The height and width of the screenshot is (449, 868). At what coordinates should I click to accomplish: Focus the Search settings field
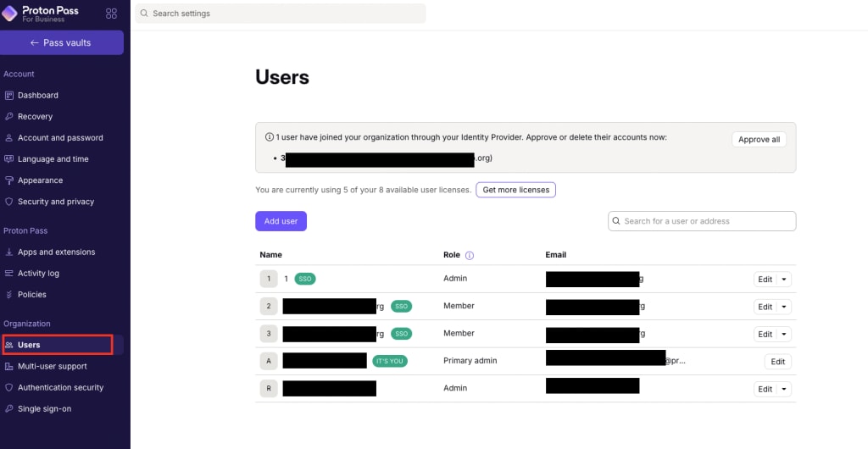280,14
